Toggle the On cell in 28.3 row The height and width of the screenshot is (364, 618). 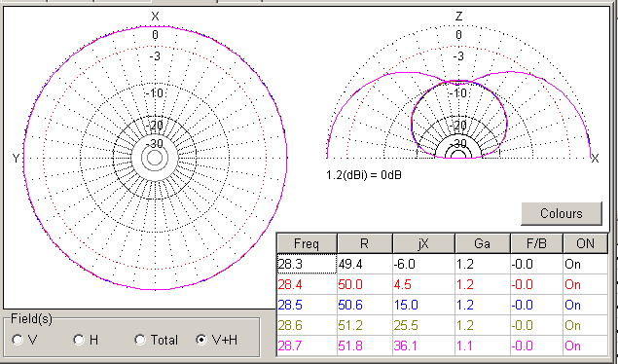click(585, 264)
